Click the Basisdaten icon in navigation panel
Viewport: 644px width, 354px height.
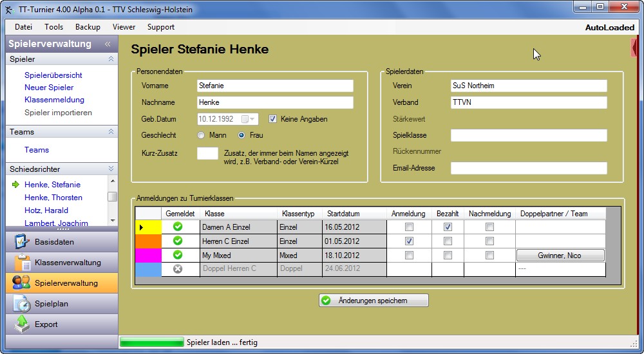pos(22,242)
